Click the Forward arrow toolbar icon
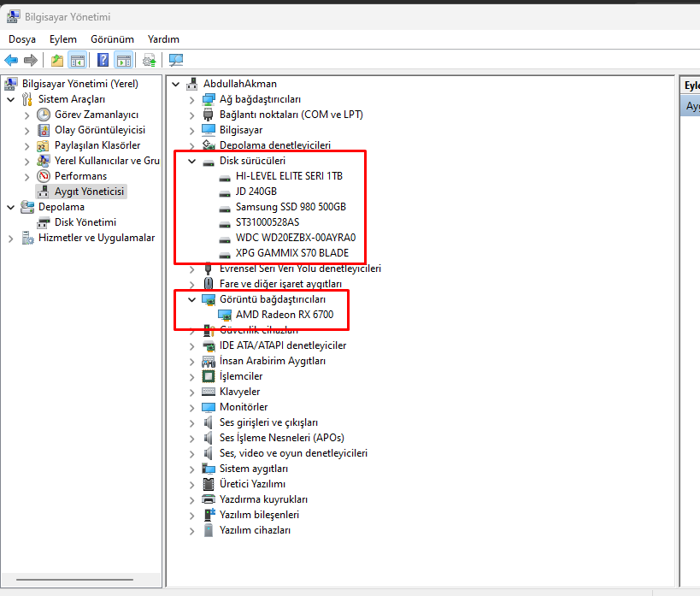This screenshot has width=700, height=596. (31, 60)
